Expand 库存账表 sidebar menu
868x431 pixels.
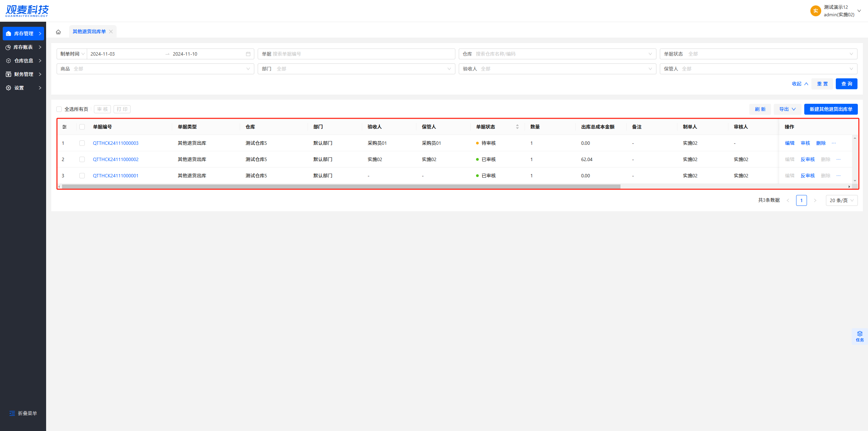click(23, 47)
